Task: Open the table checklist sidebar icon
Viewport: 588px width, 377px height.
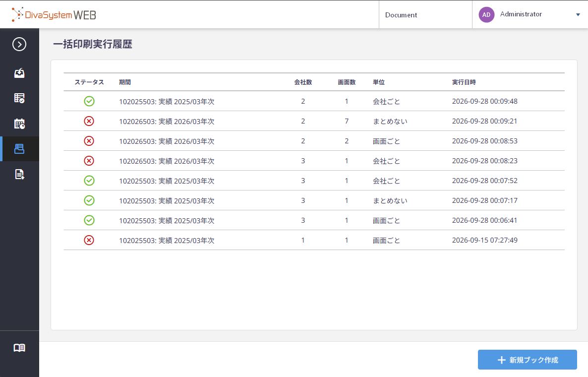Action: [19, 98]
